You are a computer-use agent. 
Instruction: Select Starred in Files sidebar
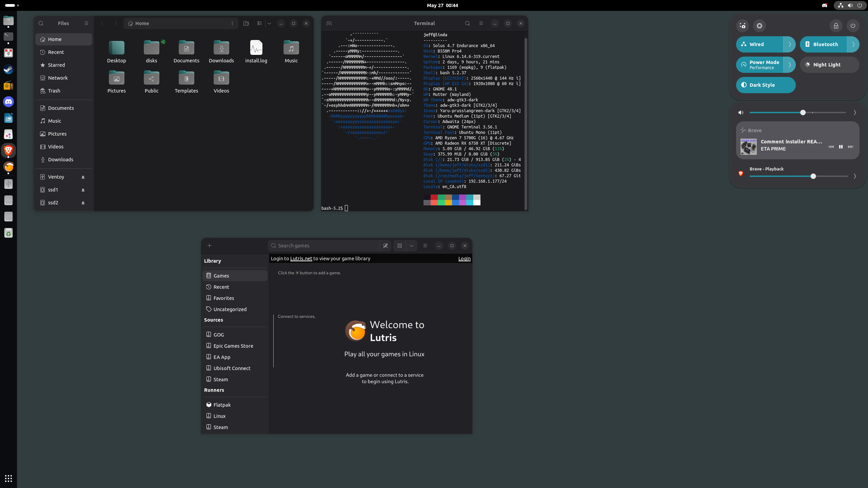click(64, 65)
